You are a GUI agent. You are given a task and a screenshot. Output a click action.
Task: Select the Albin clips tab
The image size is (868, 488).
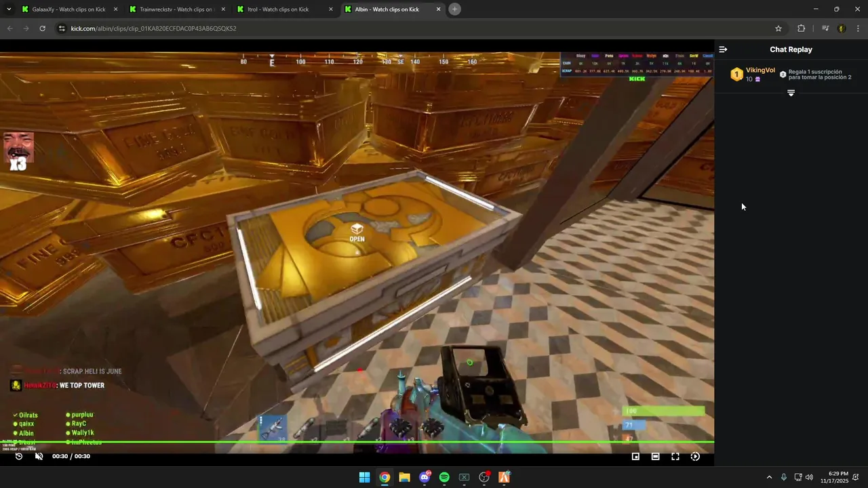(x=393, y=9)
